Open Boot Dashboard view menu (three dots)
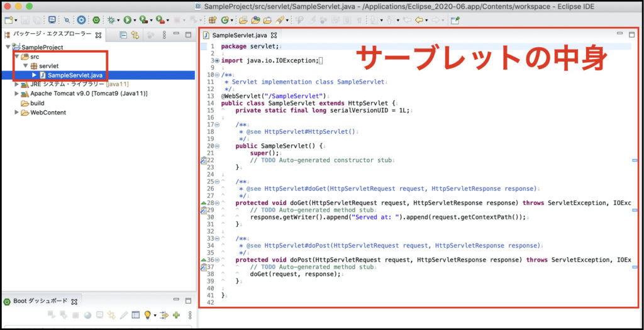This screenshot has height=330, width=644. coord(190,315)
